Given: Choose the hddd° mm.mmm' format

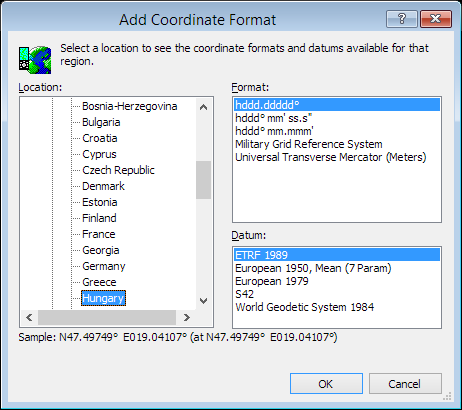Looking at the screenshot, I should (x=337, y=131).
